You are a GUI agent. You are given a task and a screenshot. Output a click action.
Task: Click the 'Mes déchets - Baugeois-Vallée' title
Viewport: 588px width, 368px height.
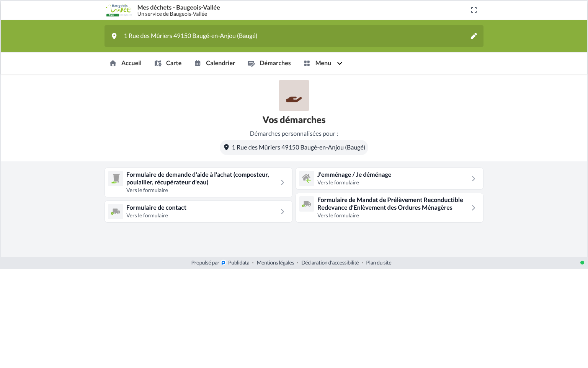tap(178, 7)
